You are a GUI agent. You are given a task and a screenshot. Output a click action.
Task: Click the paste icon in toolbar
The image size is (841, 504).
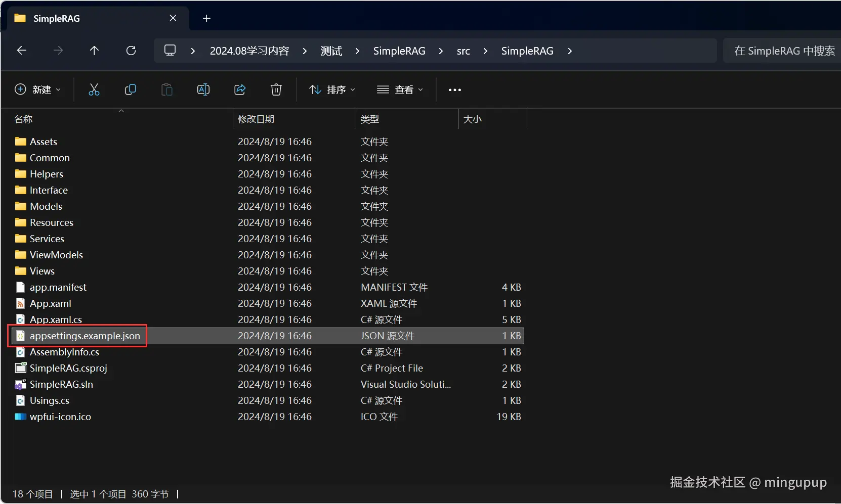point(167,89)
